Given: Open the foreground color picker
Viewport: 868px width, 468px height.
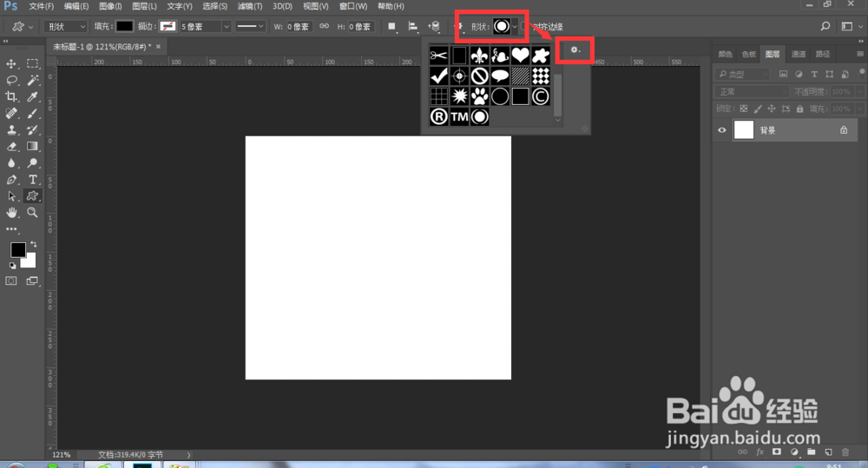Looking at the screenshot, I should [x=17, y=250].
